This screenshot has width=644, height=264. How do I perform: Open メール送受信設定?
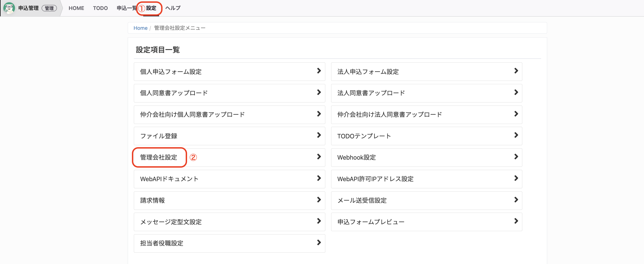pos(427,200)
